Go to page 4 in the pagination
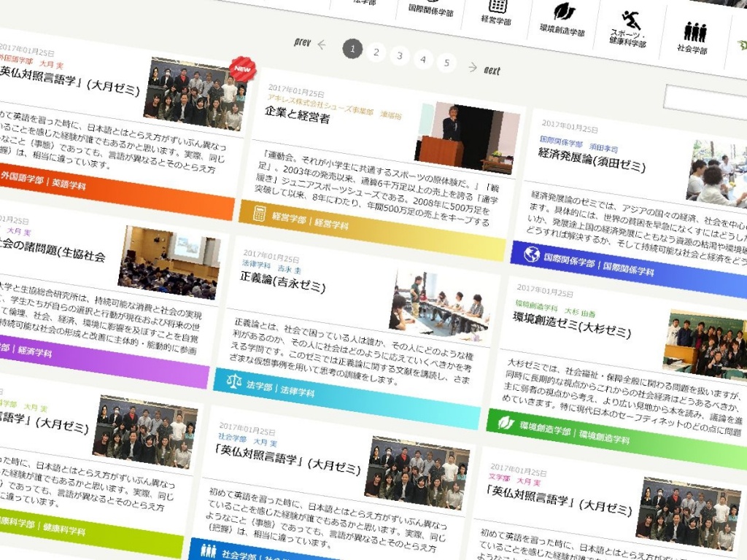The height and width of the screenshot is (560, 747). [x=423, y=59]
